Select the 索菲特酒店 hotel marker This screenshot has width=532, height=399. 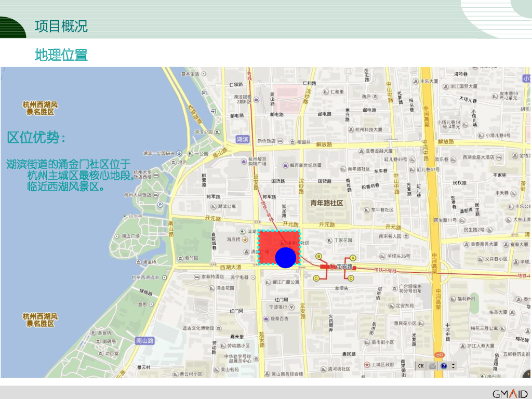[x=197, y=277]
